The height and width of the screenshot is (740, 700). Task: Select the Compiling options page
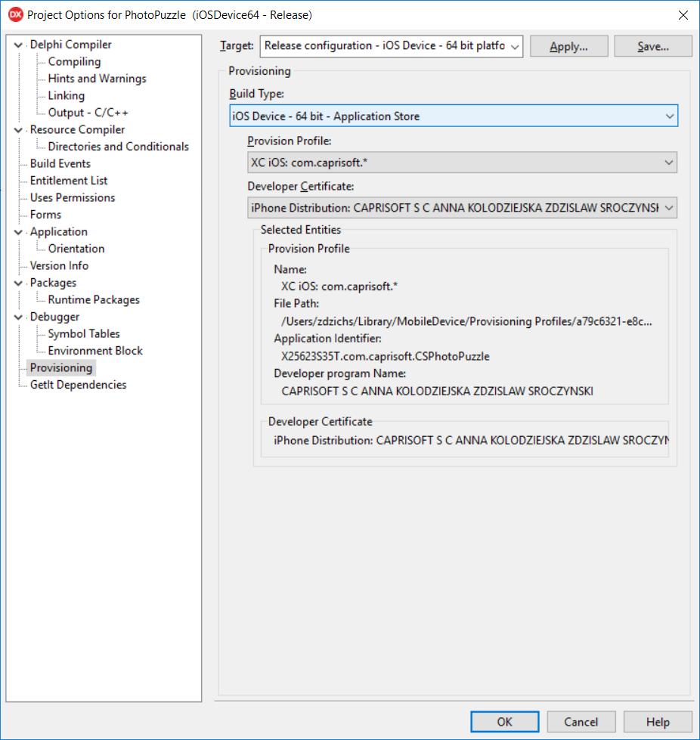75,61
